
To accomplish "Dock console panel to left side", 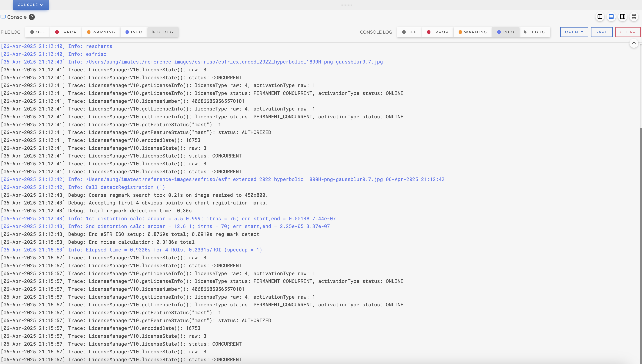I will [x=600, y=17].
